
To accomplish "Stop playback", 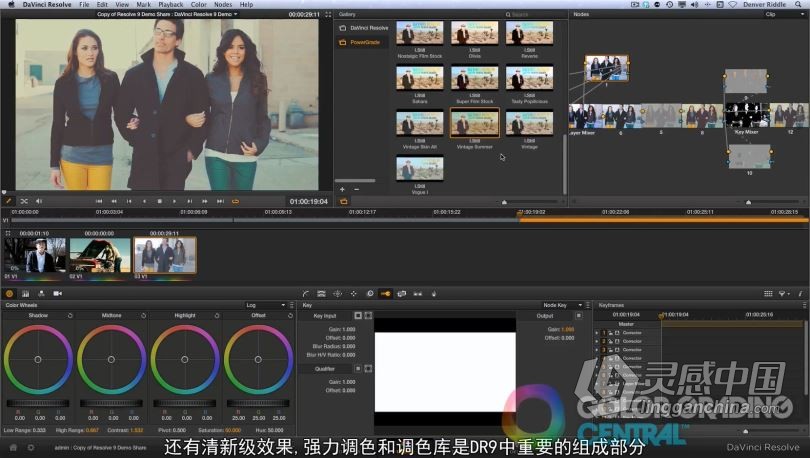I will pyautogui.click(x=160, y=201).
